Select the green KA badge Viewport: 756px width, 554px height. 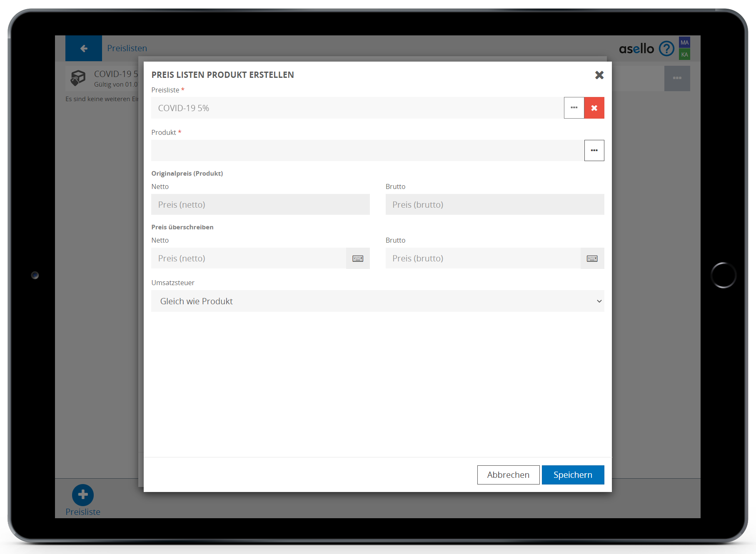click(684, 55)
